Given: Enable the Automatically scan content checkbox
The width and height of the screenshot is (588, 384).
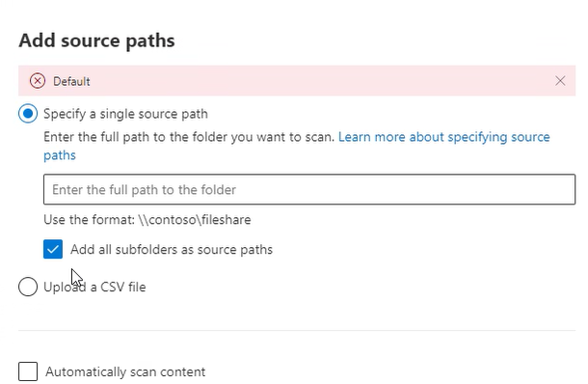Looking at the screenshot, I should (x=28, y=371).
